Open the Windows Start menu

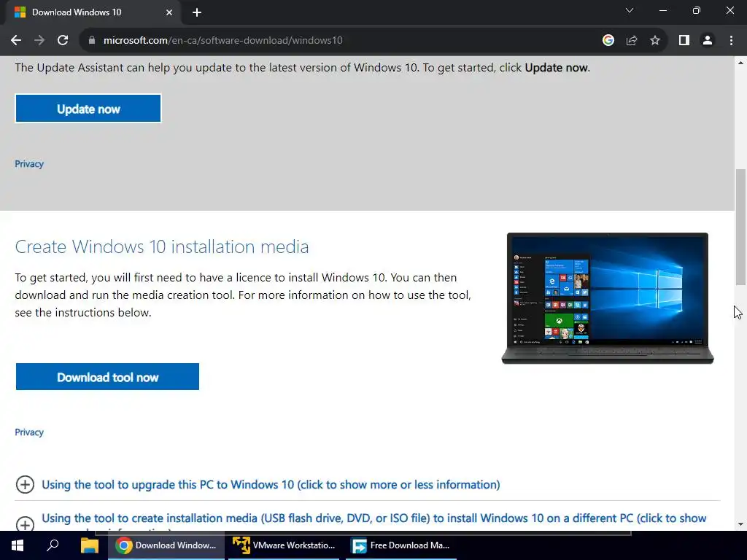pos(18,545)
